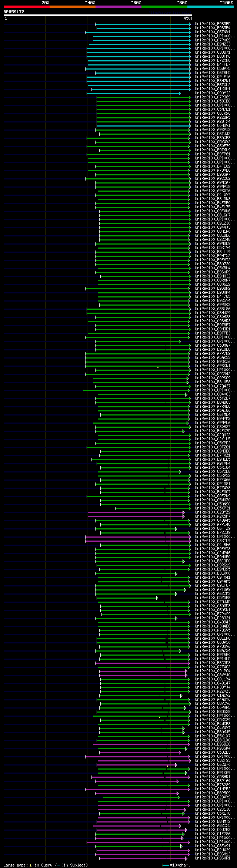This screenshot has height=868, width=237.
Task: Select the UniRef100_O04083 label
Action: pyautogui.click(x=213, y=394)
